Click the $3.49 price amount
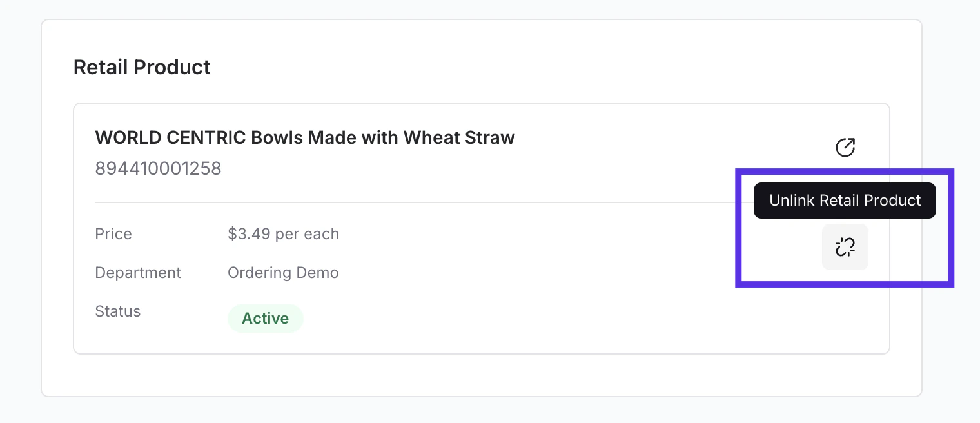980x423 pixels. click(x=249, y=233)
